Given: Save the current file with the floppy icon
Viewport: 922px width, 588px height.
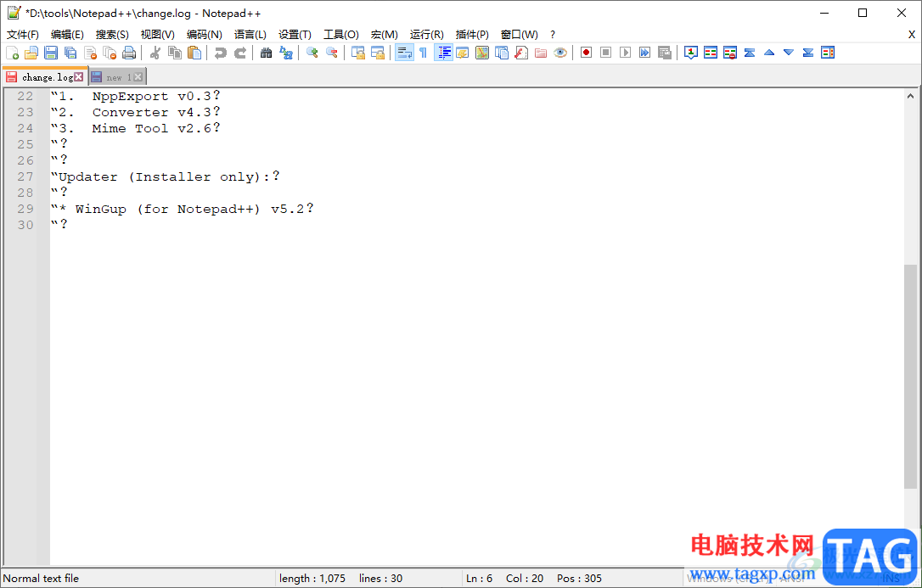Looking at the screenshot, I should click(x=51, y=53).
